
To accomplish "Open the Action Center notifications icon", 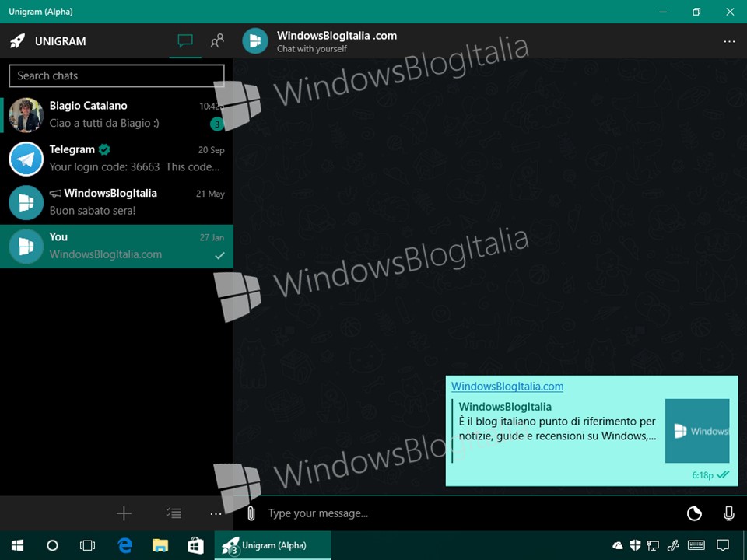I will click(x=723, y=545).
